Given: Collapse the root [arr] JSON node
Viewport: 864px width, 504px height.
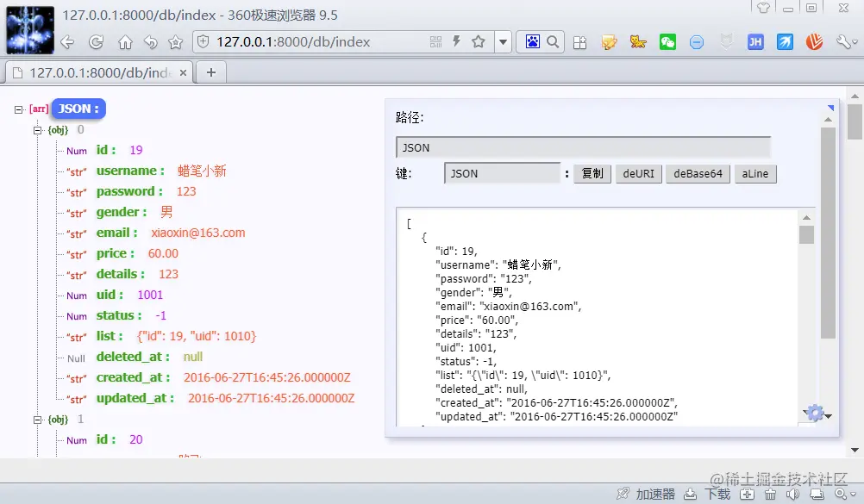Looking at the screenshot, I should coord(18,109).
